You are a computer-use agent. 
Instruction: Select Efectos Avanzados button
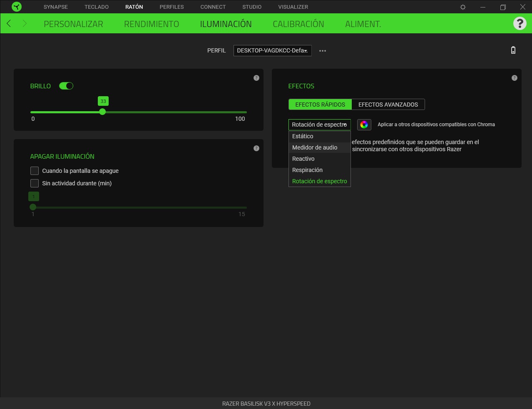click(388, 105)
